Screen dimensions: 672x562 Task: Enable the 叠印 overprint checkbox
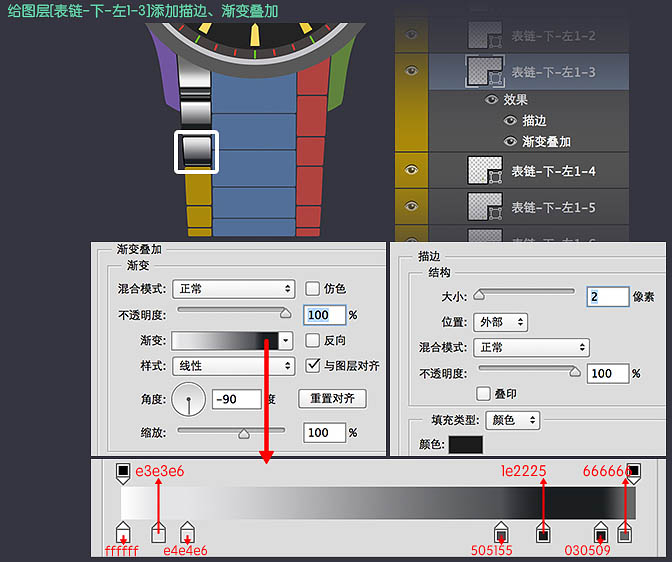coord(483,394)
